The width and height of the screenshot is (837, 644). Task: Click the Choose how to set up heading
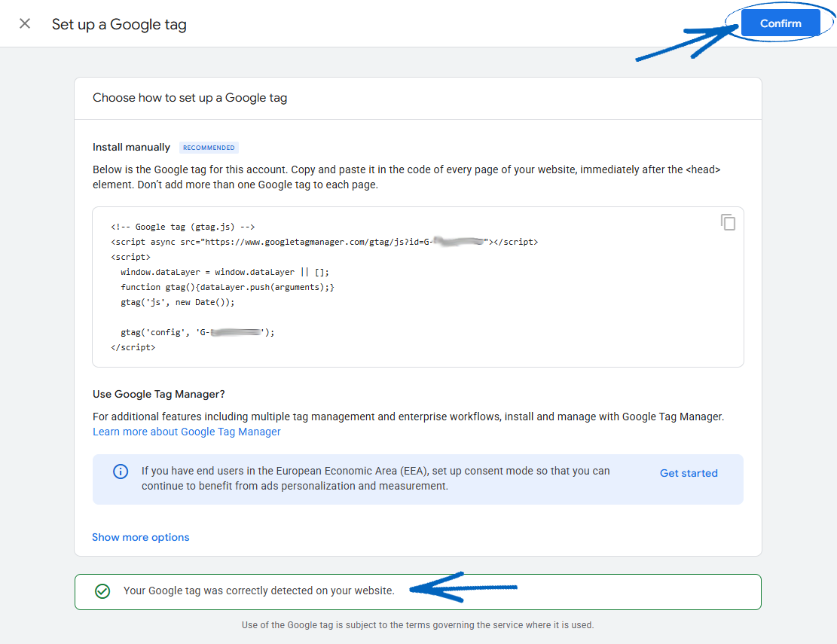[x=190, y=98]
